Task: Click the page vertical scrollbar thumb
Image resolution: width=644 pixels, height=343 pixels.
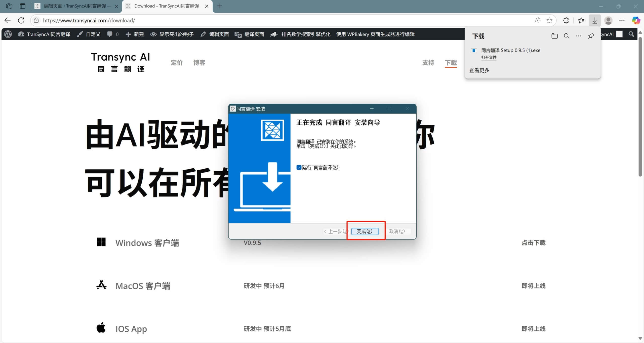Action: [640, 107]
